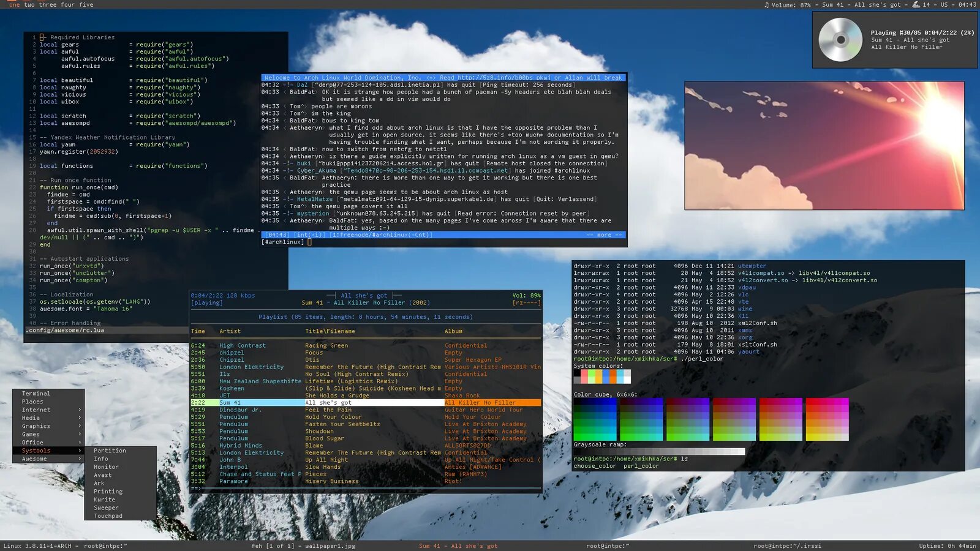Click the [playing] status in the music player
This screenshot has height=551, width=980.
click(207, 303)
